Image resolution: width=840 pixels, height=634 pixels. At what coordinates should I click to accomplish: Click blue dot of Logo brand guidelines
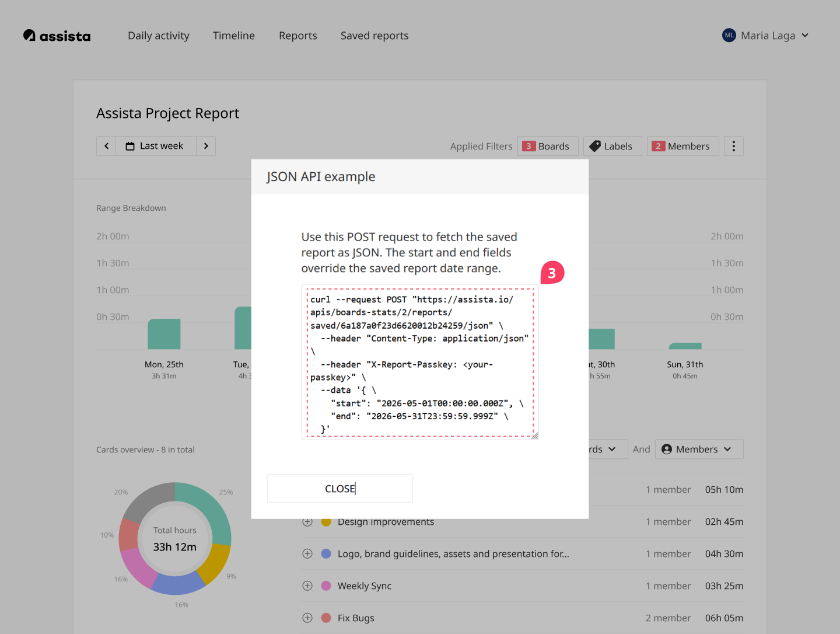(326, 553)
